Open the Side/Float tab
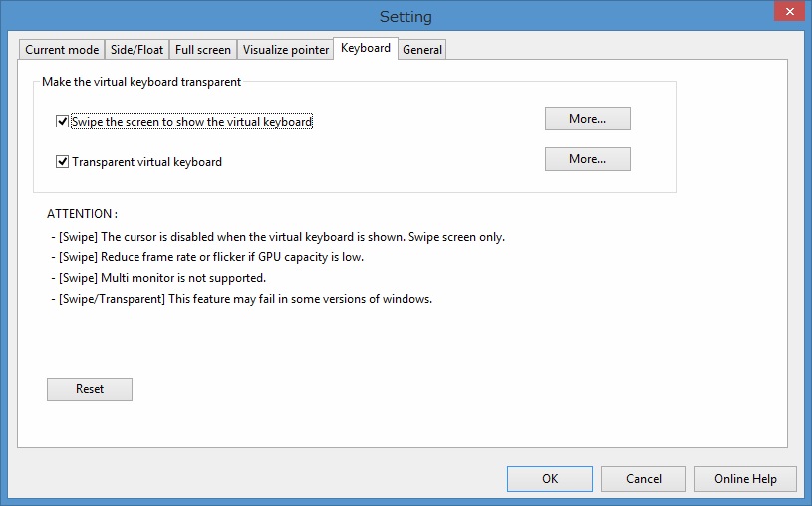The width and height of the screenshot is (812, 506). [x=136, y=50]
